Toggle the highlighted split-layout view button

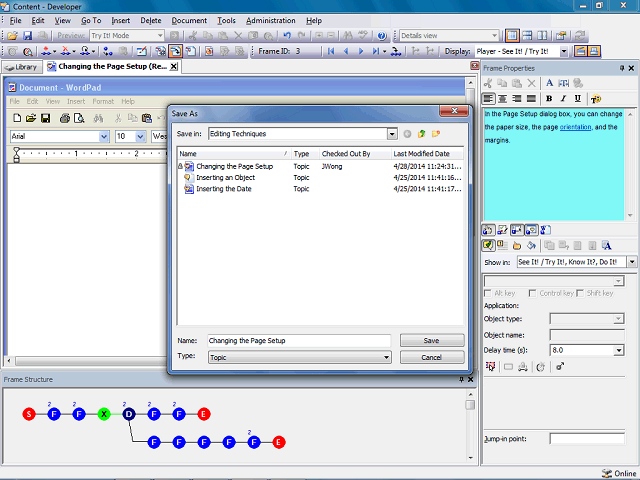point(512,36)
